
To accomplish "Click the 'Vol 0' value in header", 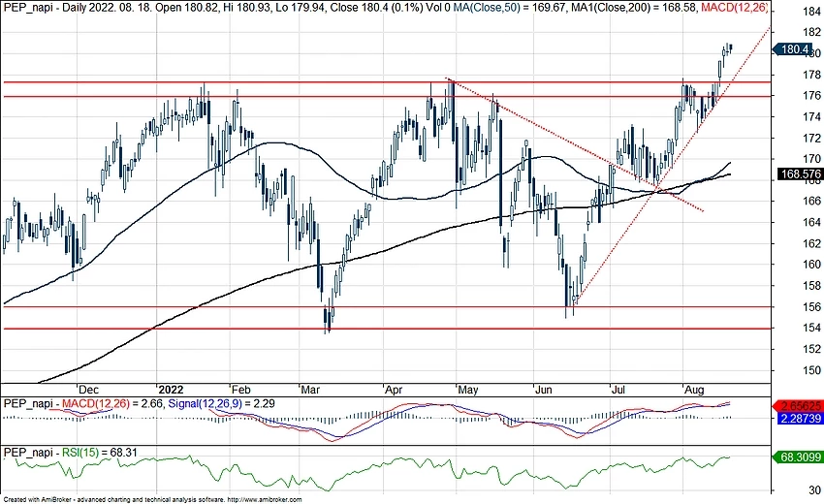I will (x=438, y=8).
